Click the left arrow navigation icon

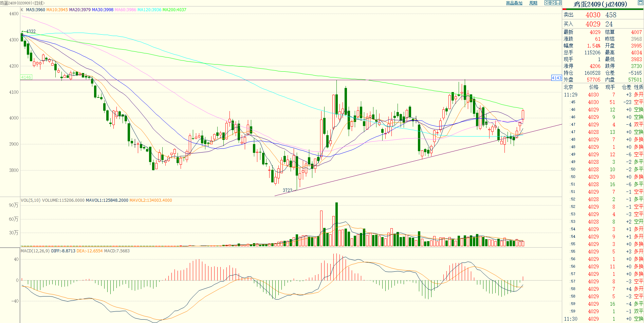tap(547, 3)
